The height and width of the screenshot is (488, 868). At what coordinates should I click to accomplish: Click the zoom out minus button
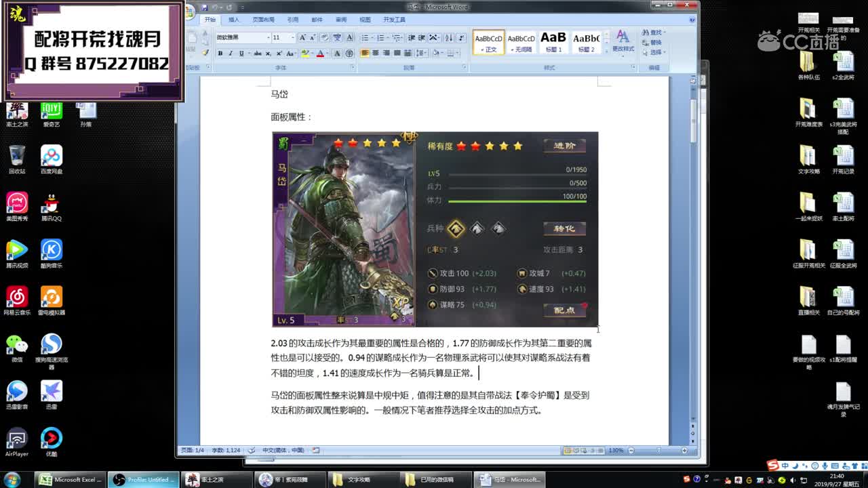[x=631, y=450]
